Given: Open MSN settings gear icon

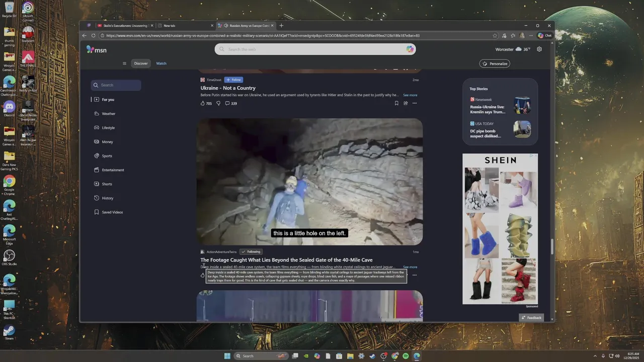Looking at the screenshot, I should coord(539,49).
